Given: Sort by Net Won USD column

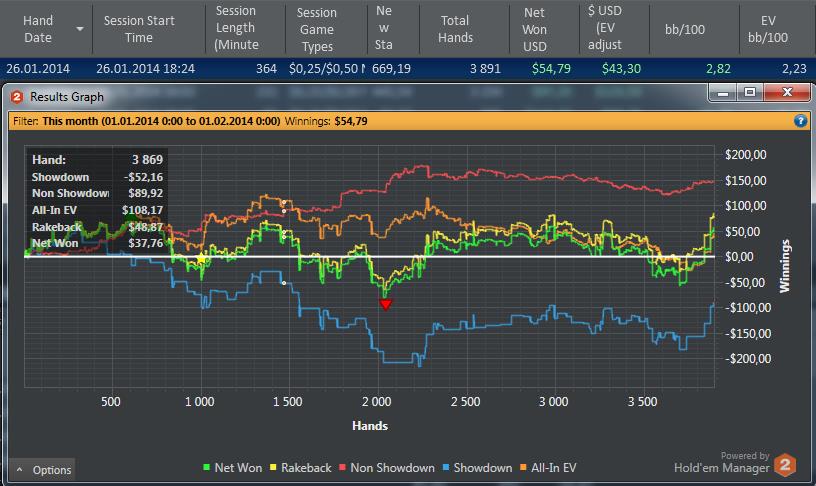Looking at the screenshot, I should pyautogui.click(x=534, y=29).
